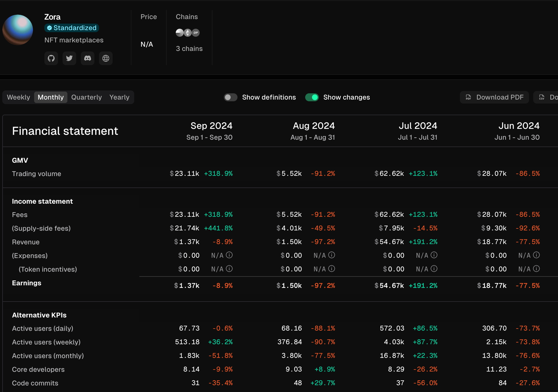
Task: Enable the Show definitions toggle
Action: pyautogui.click(x=230, y=97)
